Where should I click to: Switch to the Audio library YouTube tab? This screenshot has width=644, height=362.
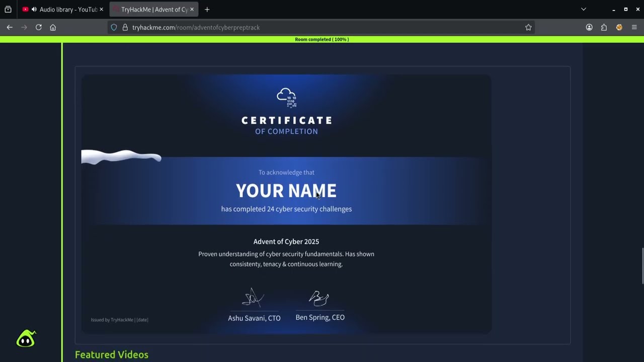click(x=63, y=10)
